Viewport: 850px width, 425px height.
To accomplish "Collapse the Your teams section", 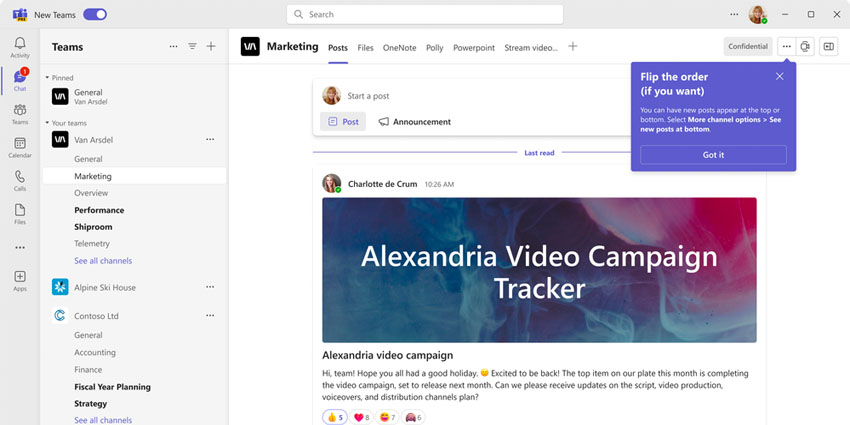I will tap(66, 123).
